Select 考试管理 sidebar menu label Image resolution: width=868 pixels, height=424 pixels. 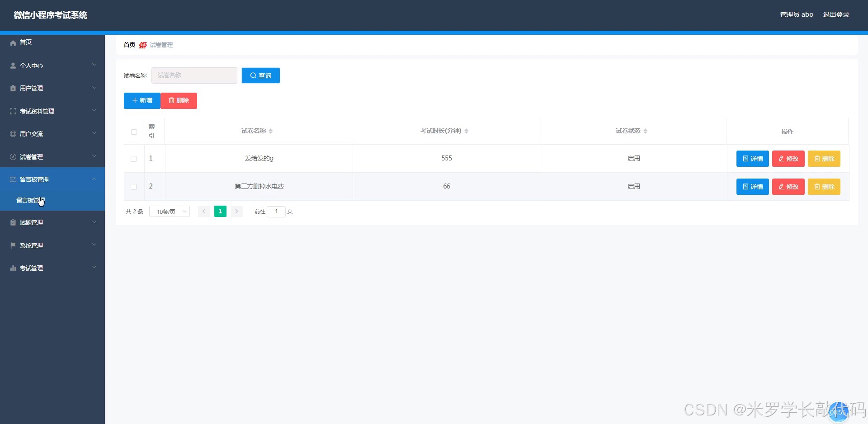[31, 268]
